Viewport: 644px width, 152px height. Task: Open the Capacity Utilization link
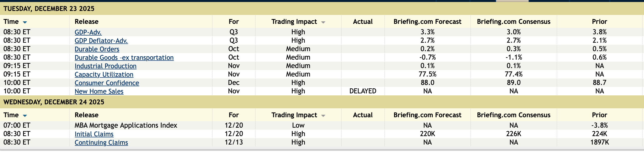click(x=104, y=75)
